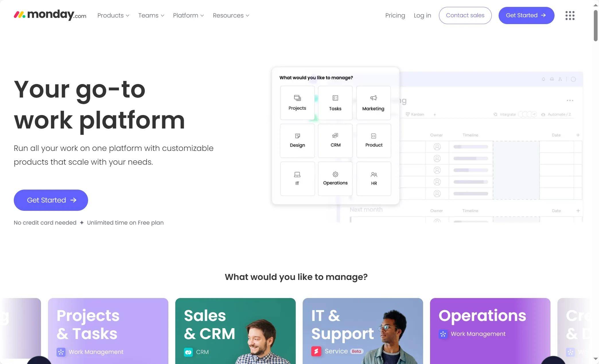Expand the Teams dropdown menu
Screen dimensions: 599x364
tap(151, 15)
